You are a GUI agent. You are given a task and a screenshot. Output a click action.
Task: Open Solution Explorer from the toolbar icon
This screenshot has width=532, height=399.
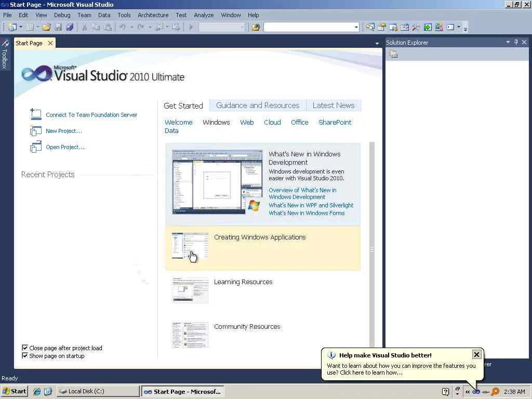(x=370, y=27)
